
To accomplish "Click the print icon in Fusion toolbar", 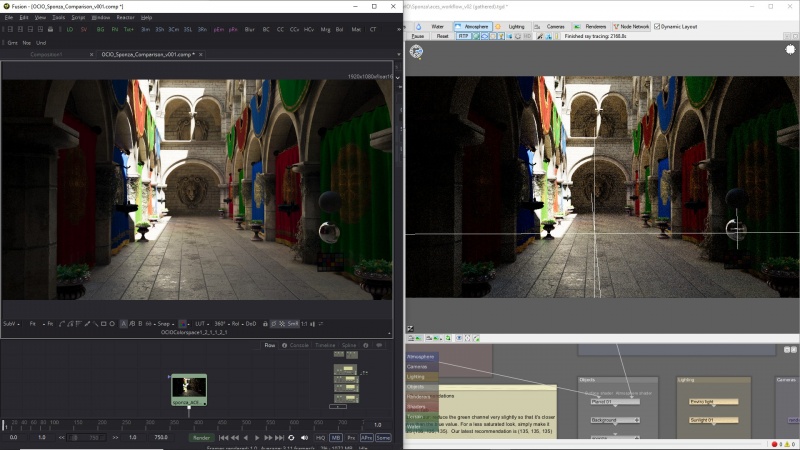I will pos(51,30).
